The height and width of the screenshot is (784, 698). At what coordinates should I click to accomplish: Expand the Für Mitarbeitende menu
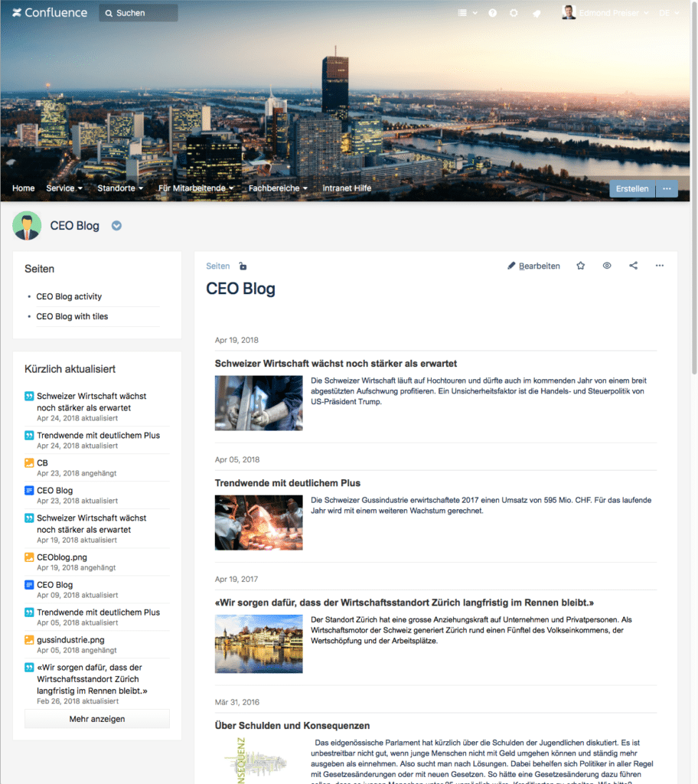[196, 188]
